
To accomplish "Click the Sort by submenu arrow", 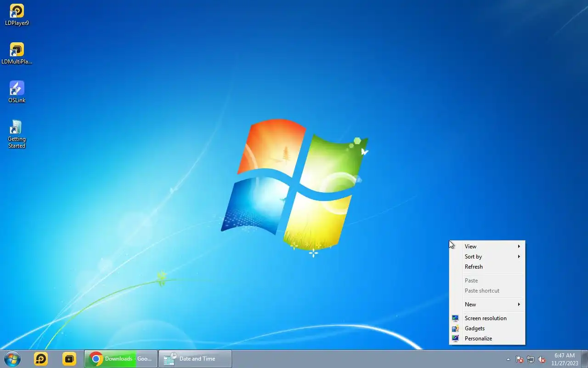I will click(519, 257).
